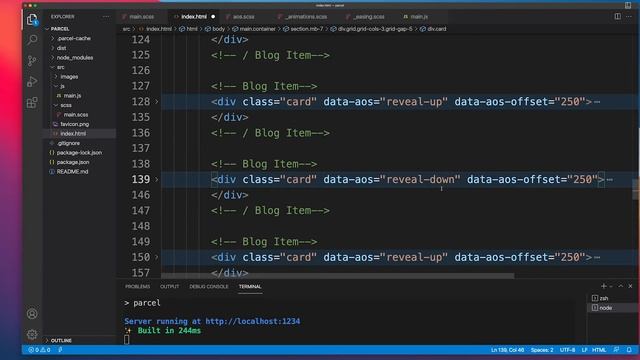The width and height of the screenshot is (640, 360).
Task: Open the DEBUG CONSOLE panel tab
Action: pyautogui.click(x=209, y=287)
